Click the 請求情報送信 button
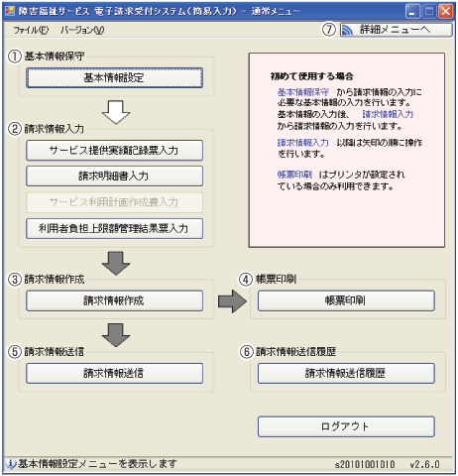Viewport: 458px width, 476px height. (114, 373)
